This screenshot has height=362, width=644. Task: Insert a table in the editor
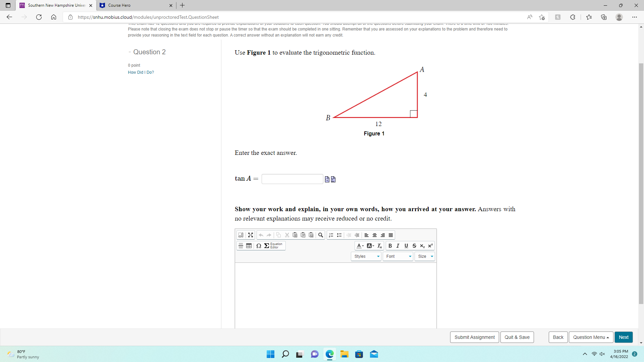tap(249, 246)
